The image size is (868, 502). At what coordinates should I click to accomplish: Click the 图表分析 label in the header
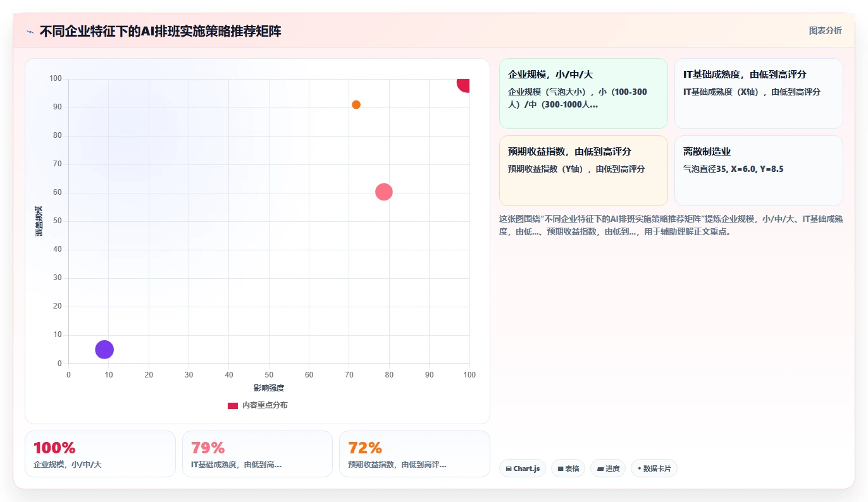(825, 30)
